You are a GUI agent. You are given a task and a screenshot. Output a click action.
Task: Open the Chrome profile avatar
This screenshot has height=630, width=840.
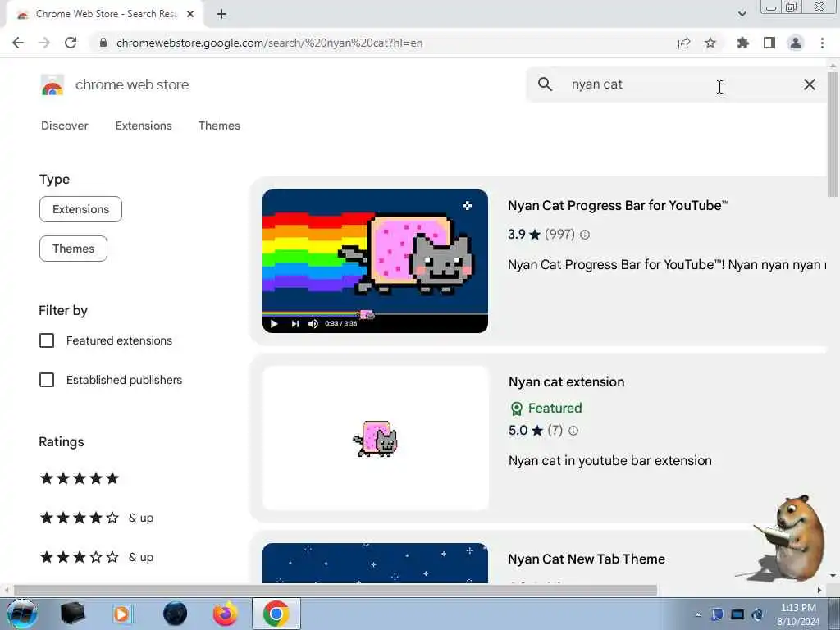[796, 43]
